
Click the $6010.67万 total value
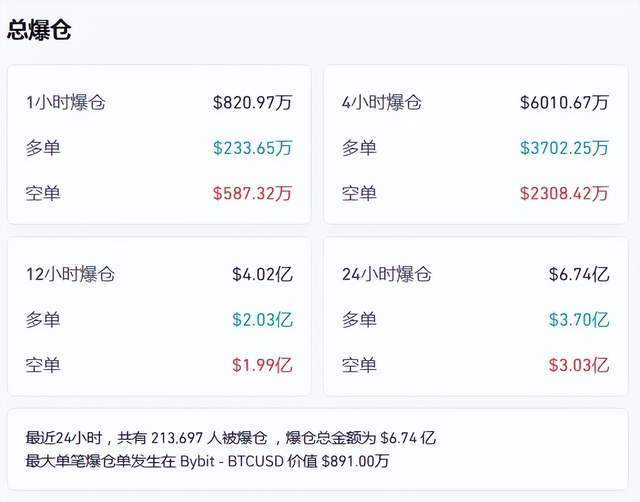[x=563, y=102]
